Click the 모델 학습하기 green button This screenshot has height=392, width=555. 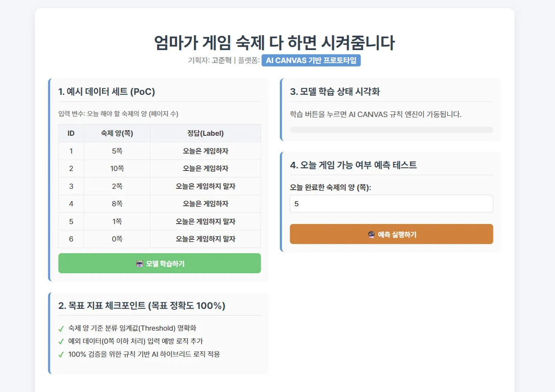[159, 263]
